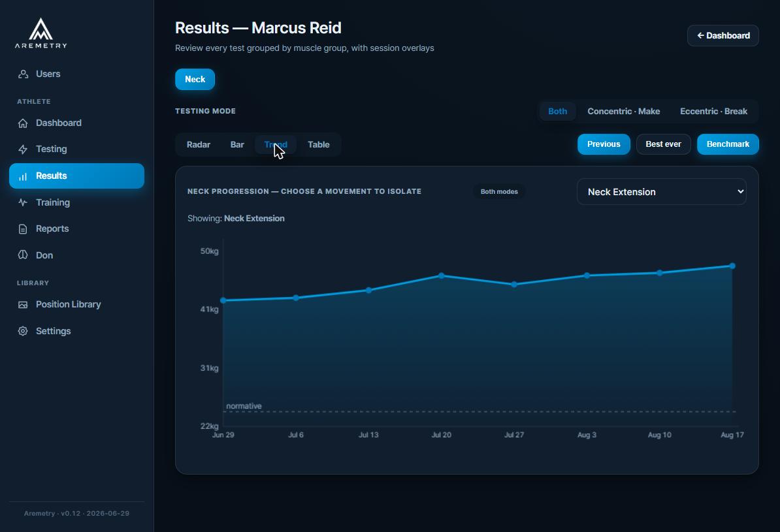The height and width of the screenshot is (532, 780).
Task: Switch to the Radar view tab
Action: click(x=199, y=145)
